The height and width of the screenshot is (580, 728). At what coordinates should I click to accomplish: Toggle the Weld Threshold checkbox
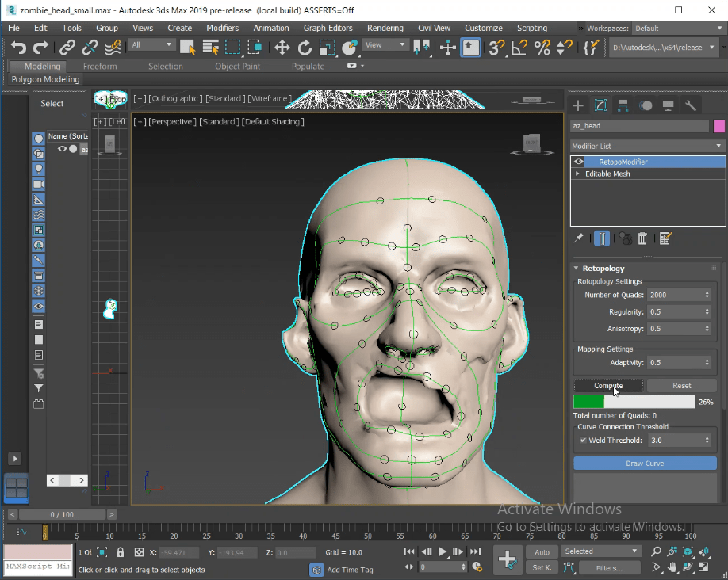583,440
